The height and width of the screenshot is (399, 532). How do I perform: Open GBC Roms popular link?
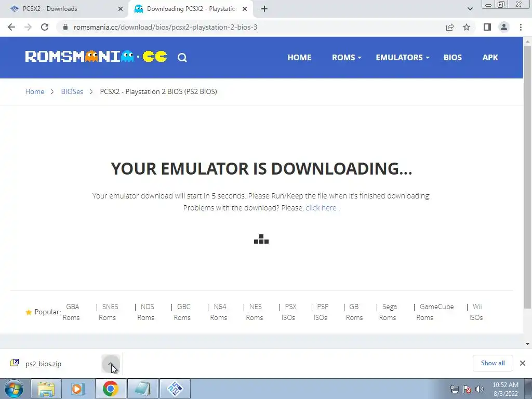click(x=182, y=312)
